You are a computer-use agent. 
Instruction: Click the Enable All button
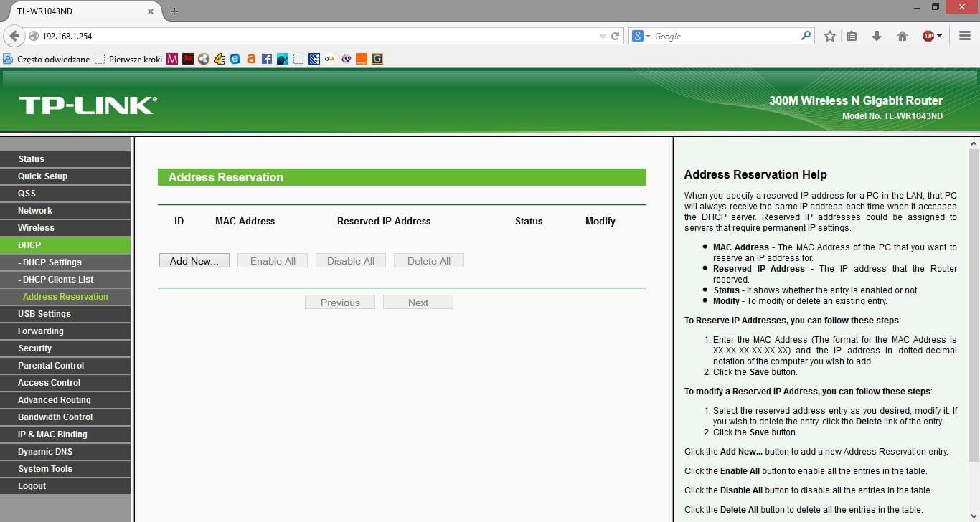tap(273, 261)
